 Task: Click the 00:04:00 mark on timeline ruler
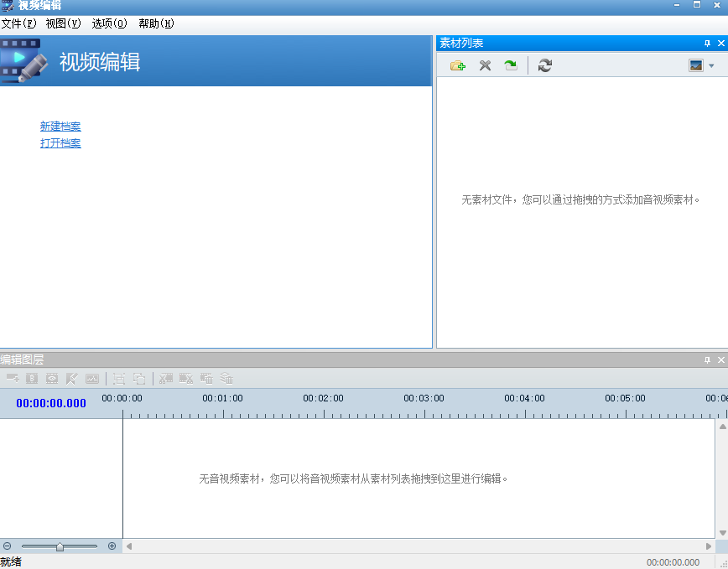[525, 398]
